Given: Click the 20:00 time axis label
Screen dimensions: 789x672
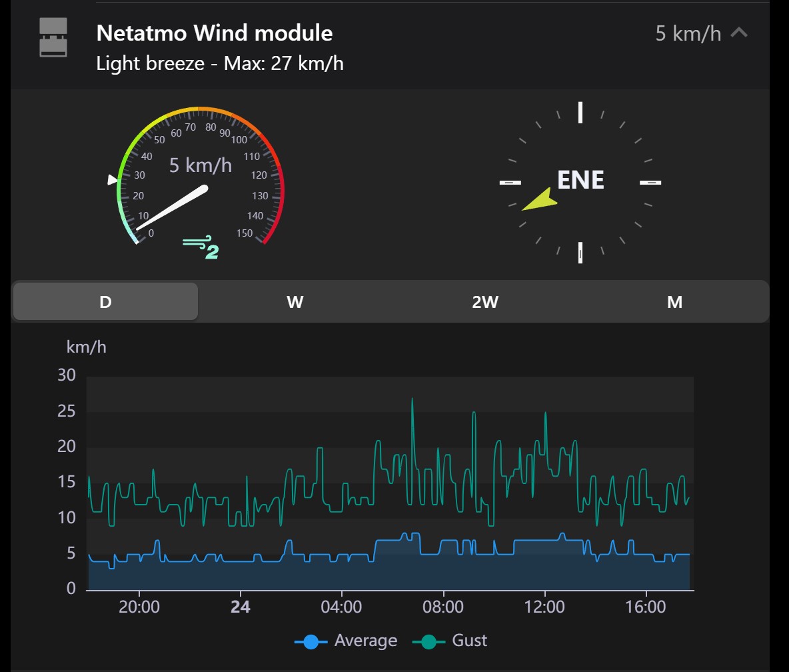Looking at the screenshot, I should pyautogui.click(x=139, y=607).
